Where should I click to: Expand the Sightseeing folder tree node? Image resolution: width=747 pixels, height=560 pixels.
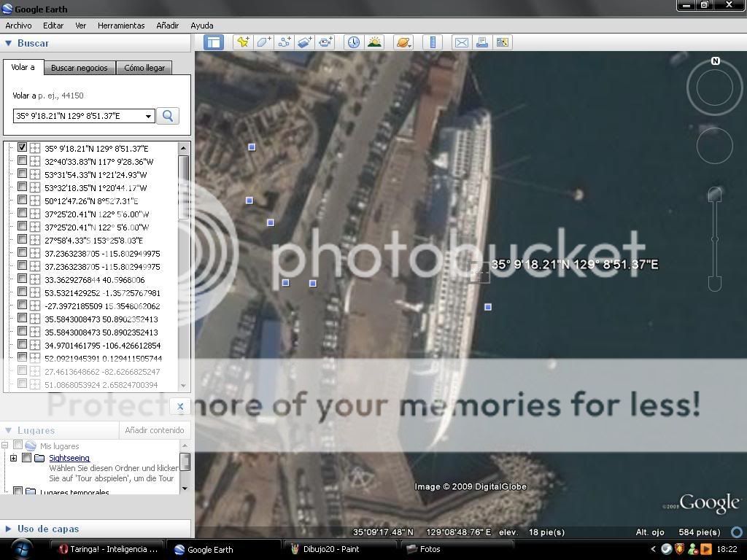point(13,458)
